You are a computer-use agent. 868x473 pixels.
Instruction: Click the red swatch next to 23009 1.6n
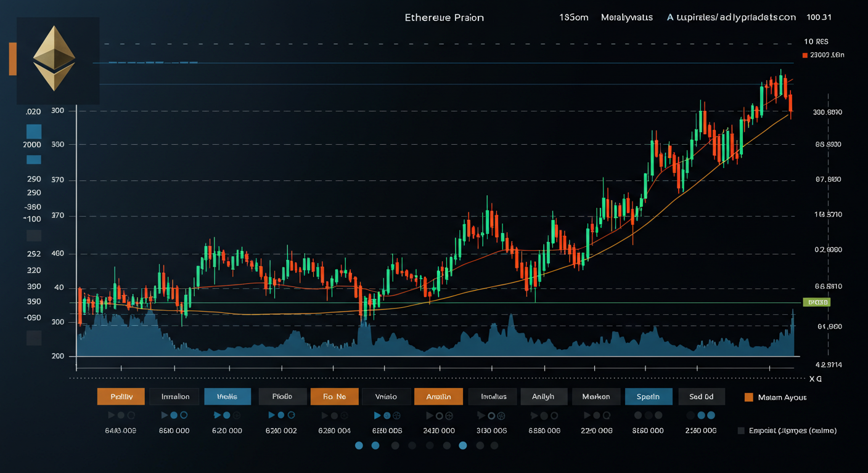tap(805, 55)
